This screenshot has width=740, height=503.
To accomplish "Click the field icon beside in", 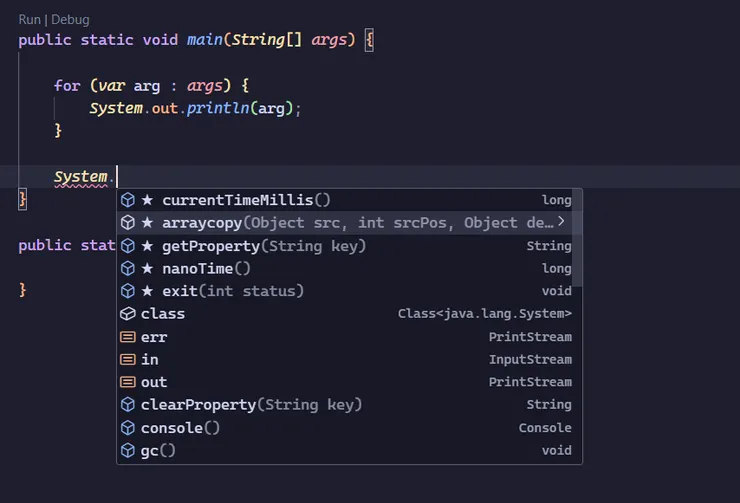I will [x=128, y=360].
